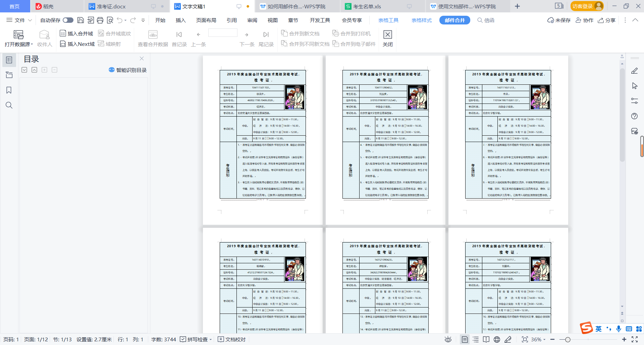Click the search box (查找)
The image size is (644, 345).
(x=486, y=20)
